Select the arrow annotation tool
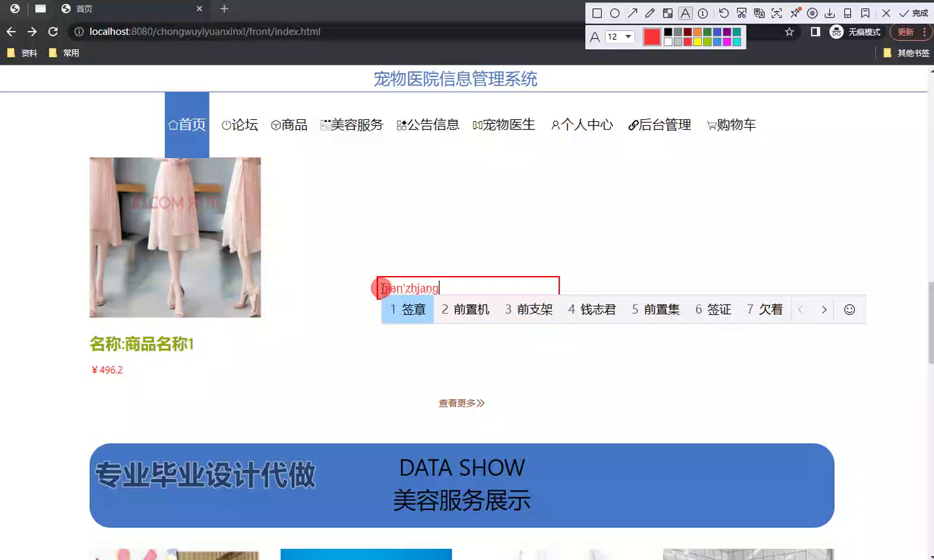Screen dimensions: 934x560 coord(632,13)
